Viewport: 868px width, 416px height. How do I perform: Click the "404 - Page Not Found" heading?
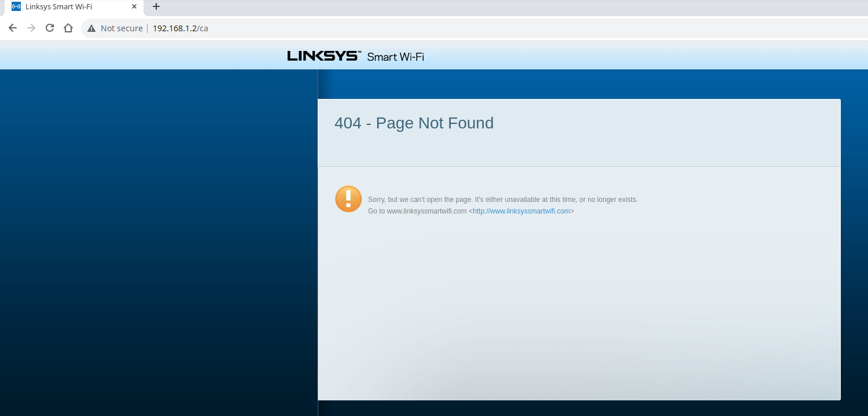pyautogui.click(x=414, y=123)
